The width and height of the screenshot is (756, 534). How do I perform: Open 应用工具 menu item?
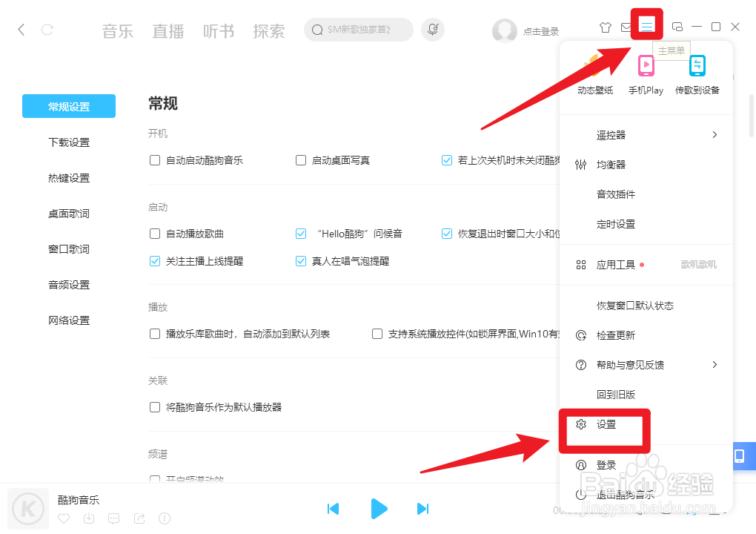616,265
